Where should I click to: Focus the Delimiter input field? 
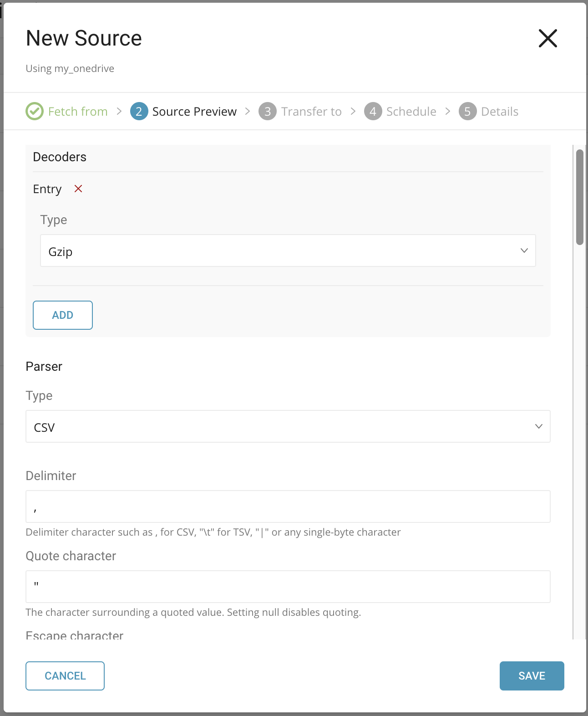[288, 506]
